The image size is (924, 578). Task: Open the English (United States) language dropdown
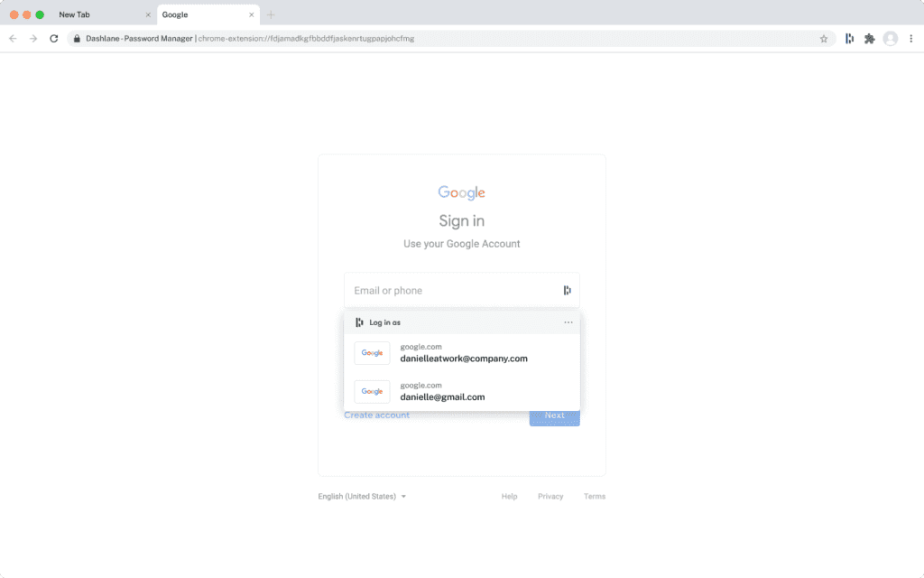362,497
